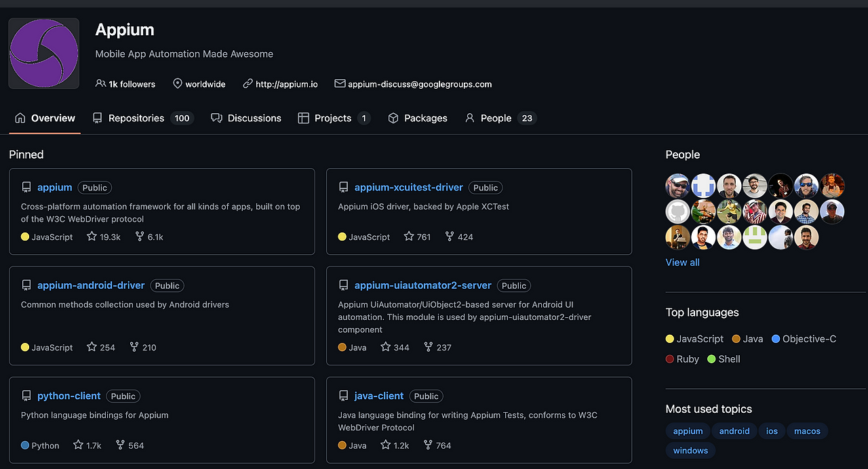868x469 pixels.
Task: Select the appium topic tag
Action: (x=688, y=431)
